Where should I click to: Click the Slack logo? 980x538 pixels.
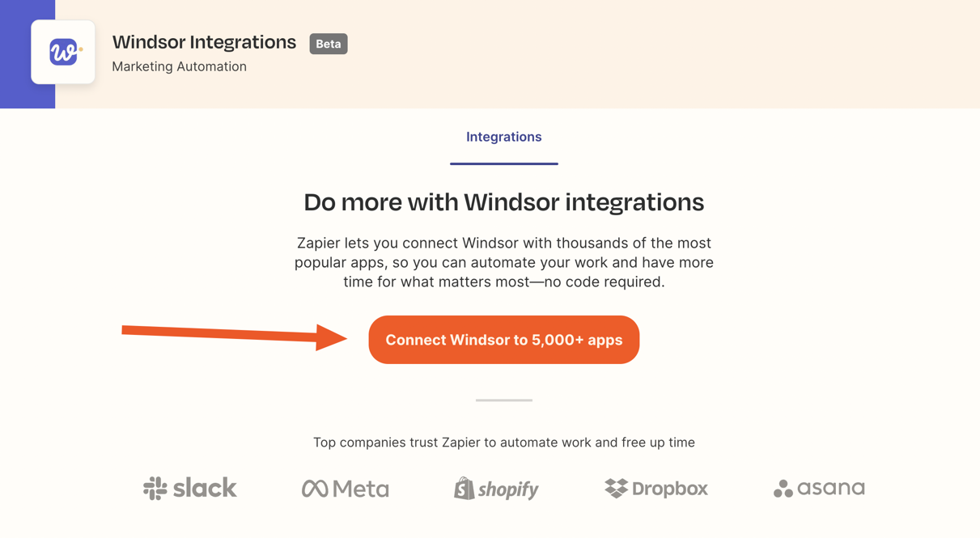tap(190, 488)
